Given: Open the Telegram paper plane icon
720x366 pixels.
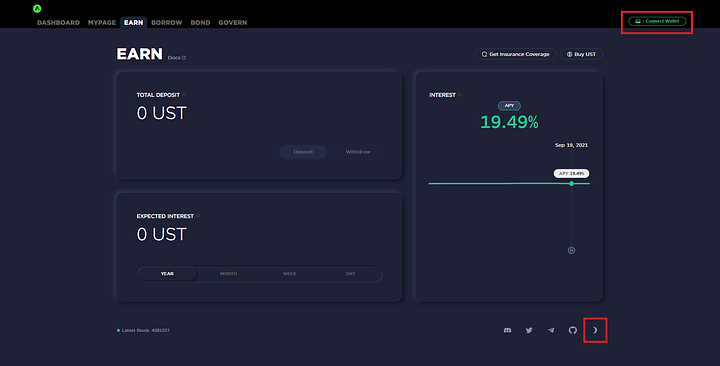Looking at the screenshot, I should click(551, 330).
